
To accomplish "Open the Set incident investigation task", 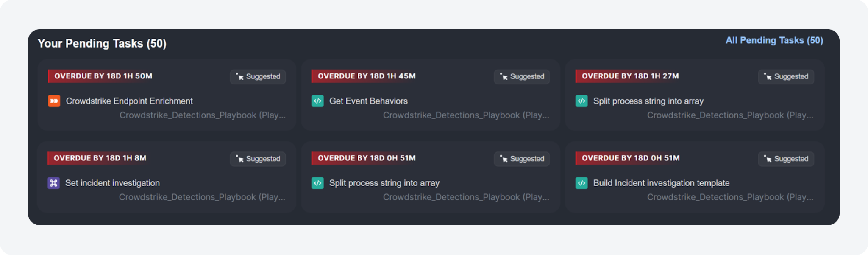I will pos(112,183).
